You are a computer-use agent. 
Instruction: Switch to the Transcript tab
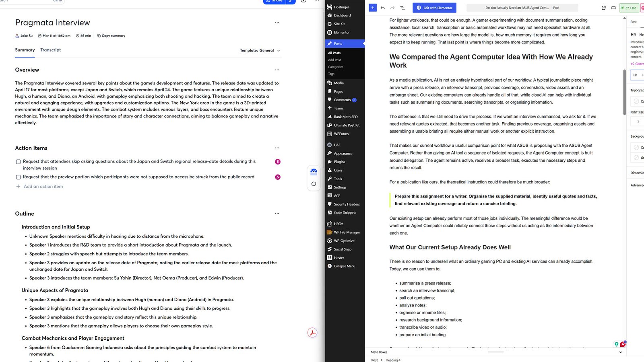click(50, 50)
